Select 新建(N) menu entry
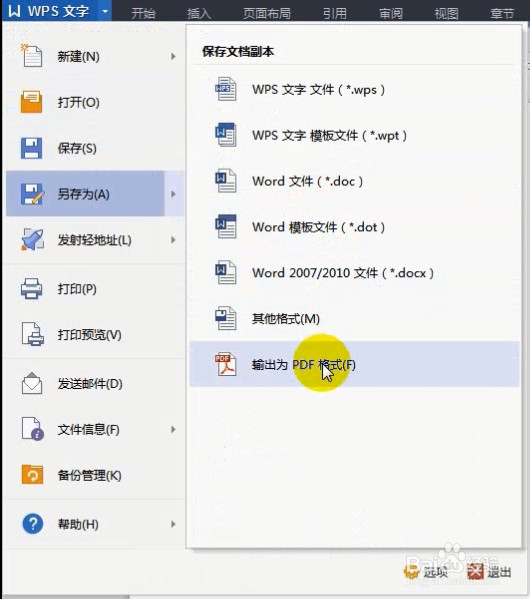 [95, 56]
